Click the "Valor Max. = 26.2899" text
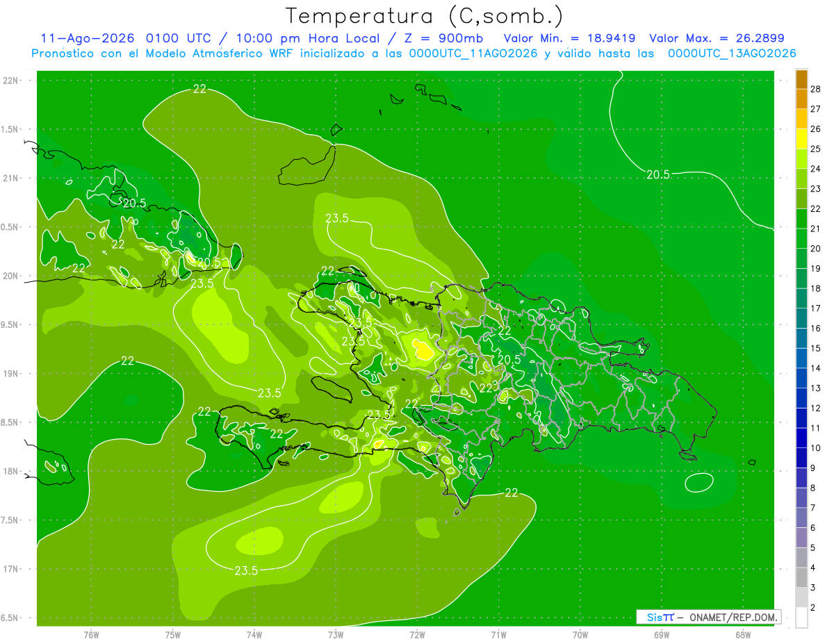The width and height of the screenshot is (834, 644). 717,38
